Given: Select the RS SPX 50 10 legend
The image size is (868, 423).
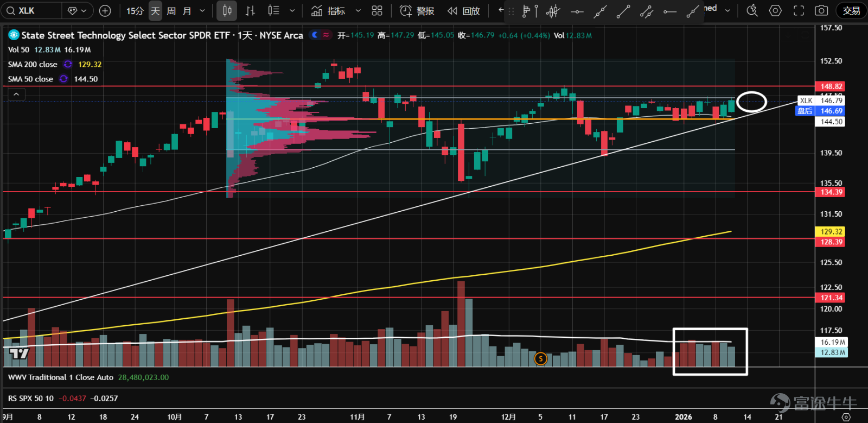Looking at the screenshot, I should pyautogui.click(x=31, y=399).
